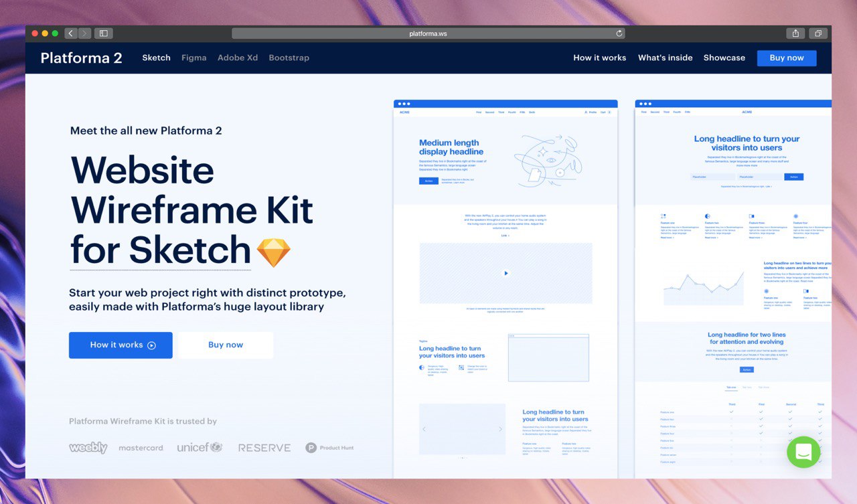Click the unicef logo
This screenshot has height=504, width=857.
click(200, 447)
